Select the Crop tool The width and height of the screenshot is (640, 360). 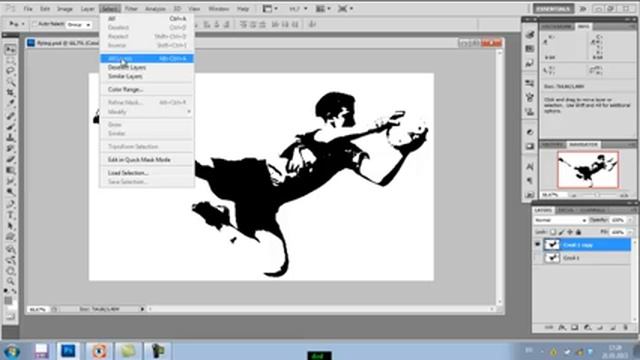[x=10, y=93]
